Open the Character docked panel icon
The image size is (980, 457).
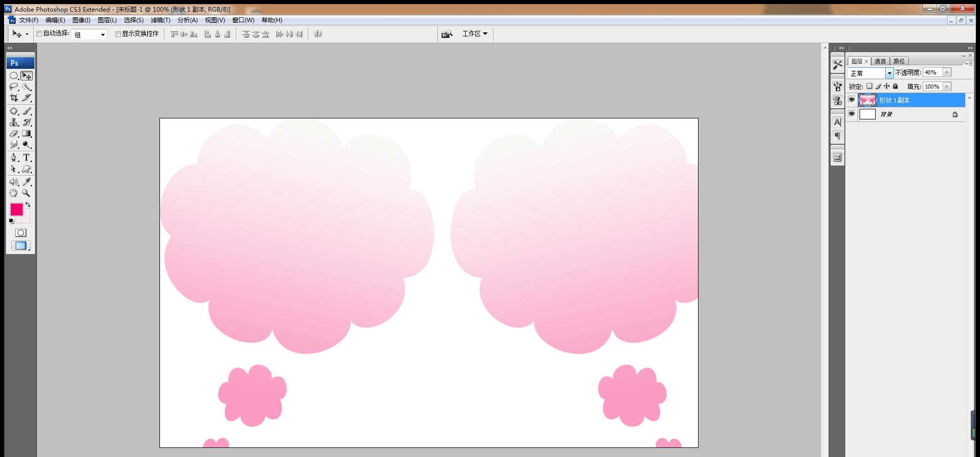coord(837,122)
